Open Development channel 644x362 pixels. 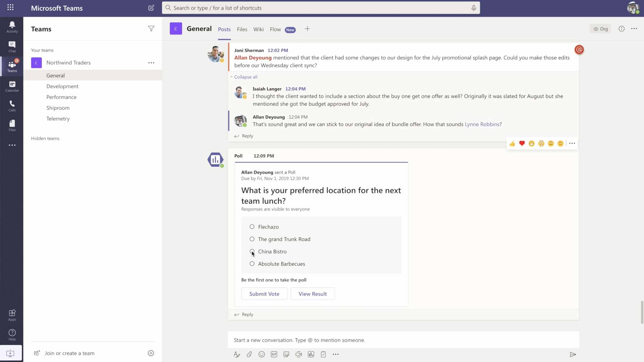tap(93, 86)
